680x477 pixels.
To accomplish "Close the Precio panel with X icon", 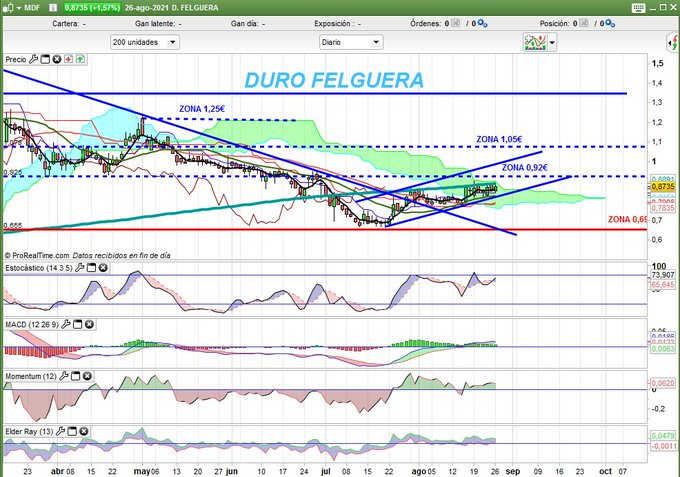I will coord(57,59).
